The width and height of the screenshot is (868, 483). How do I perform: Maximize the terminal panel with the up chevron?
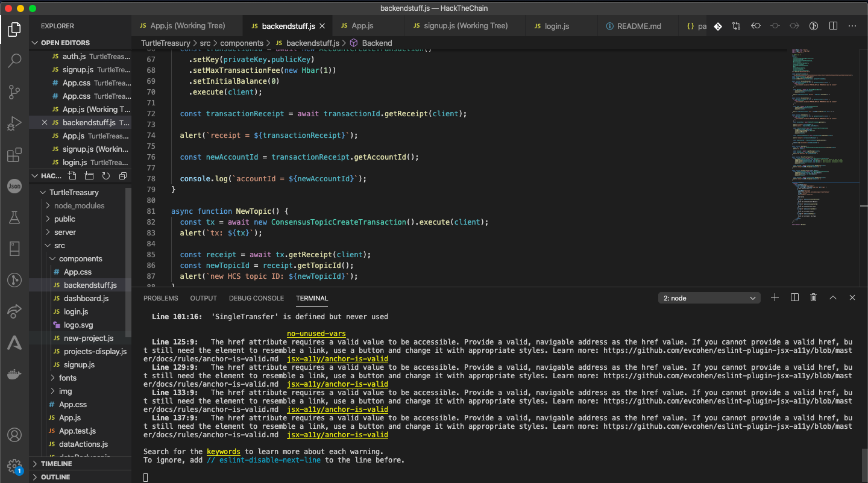pyautogui.click(x=833, y=298)
